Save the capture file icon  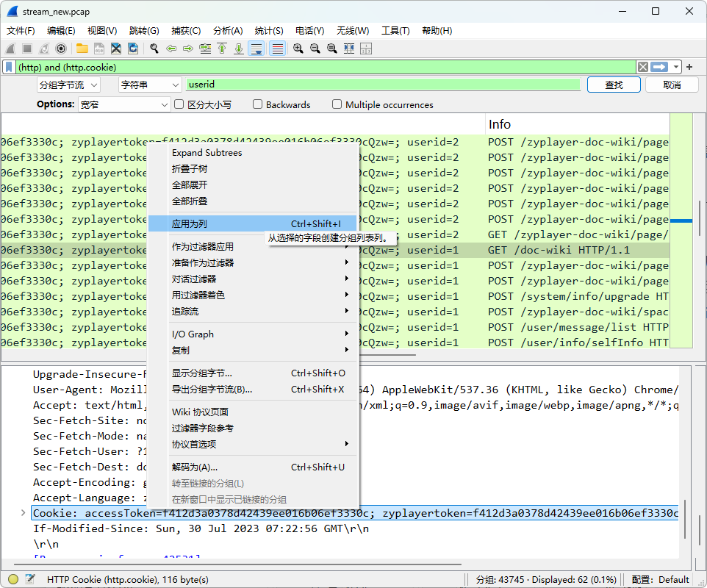[99, 49]
